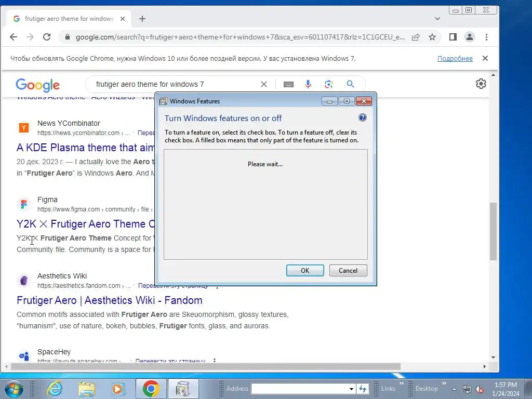532x399 pixels.
Task: Open the Windows Start menu
Action: [x=14, y=389]
